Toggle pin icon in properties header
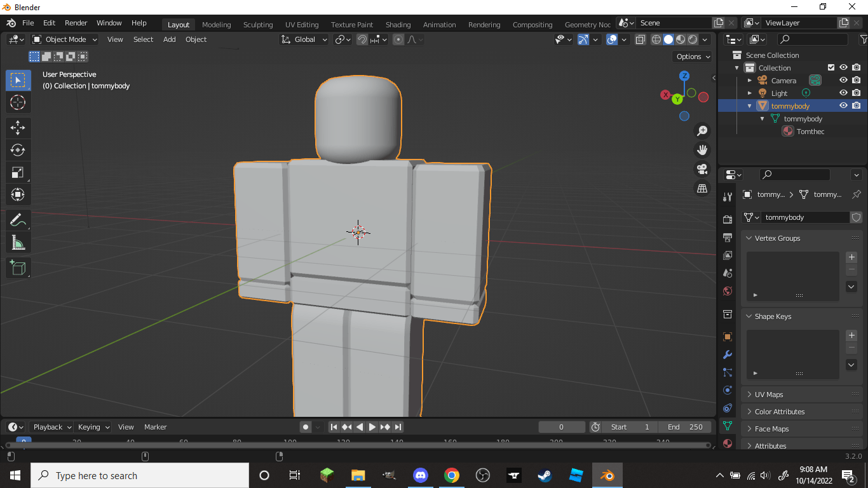 click(x=857, y=194)
